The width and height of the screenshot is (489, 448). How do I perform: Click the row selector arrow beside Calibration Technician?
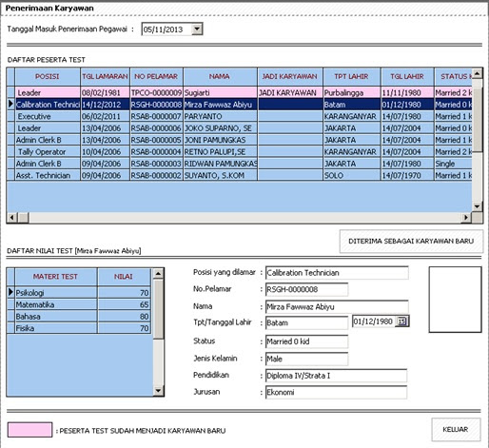pos(10,104)
